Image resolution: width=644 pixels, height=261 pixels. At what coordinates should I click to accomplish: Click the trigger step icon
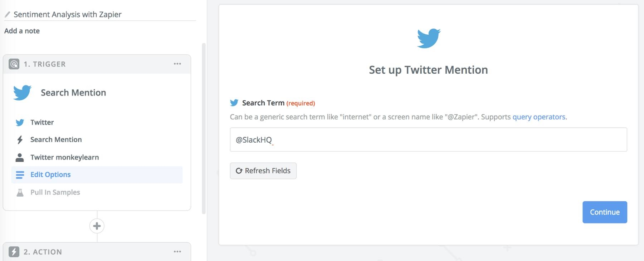coord(14,64)
